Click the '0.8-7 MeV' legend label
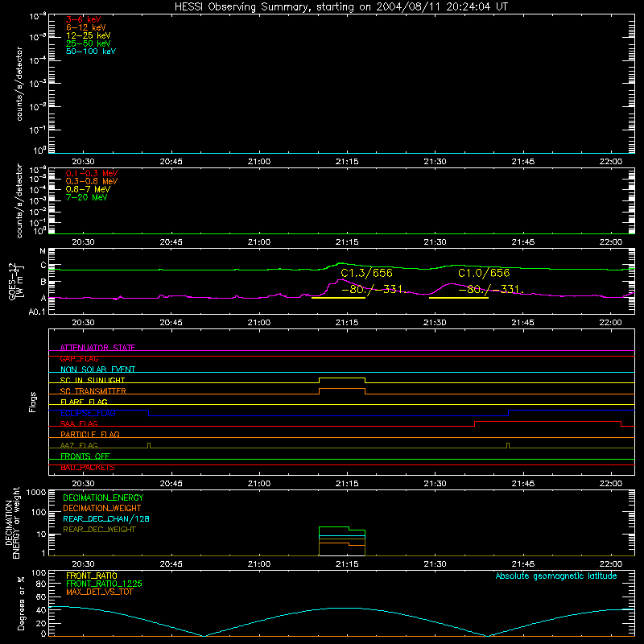 (88, 189)
